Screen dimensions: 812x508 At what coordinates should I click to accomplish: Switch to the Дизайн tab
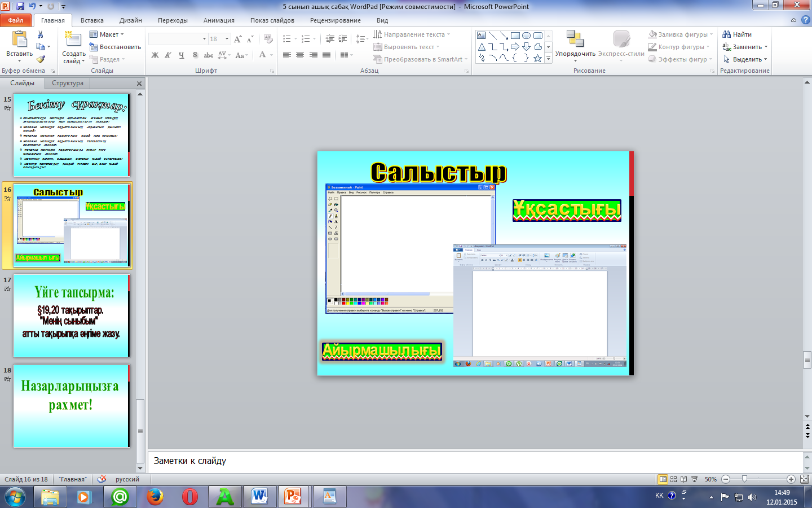coord(131,20)
